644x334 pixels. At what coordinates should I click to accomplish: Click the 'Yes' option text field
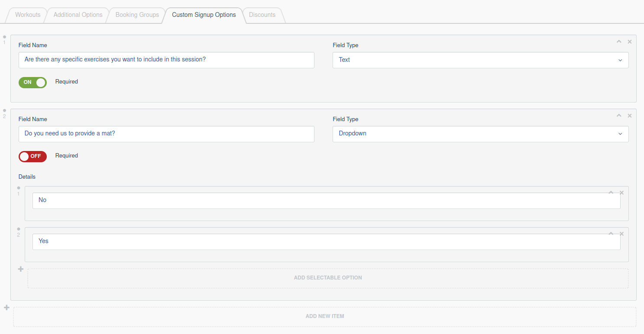coord(327,242)
